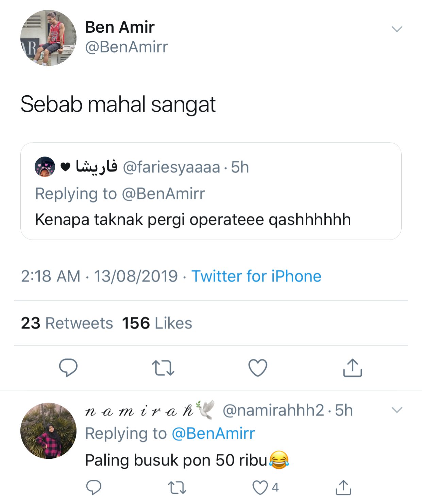Image resolution: width=422 pixels, height=504 pixels.
Task: Reply to Ben Amir's main tweet
Action: tap(68, 368)
